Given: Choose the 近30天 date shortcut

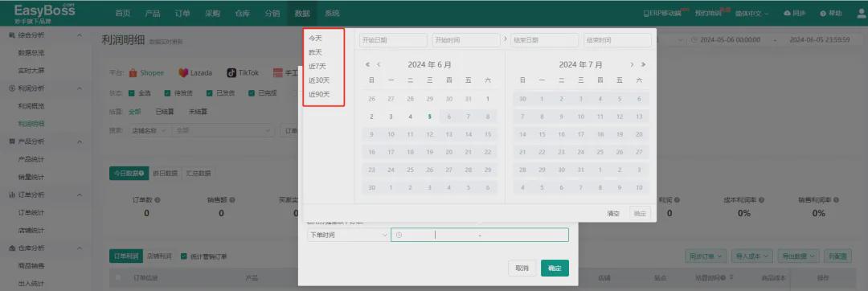Looking at the screenshot, I should [319, 80].
